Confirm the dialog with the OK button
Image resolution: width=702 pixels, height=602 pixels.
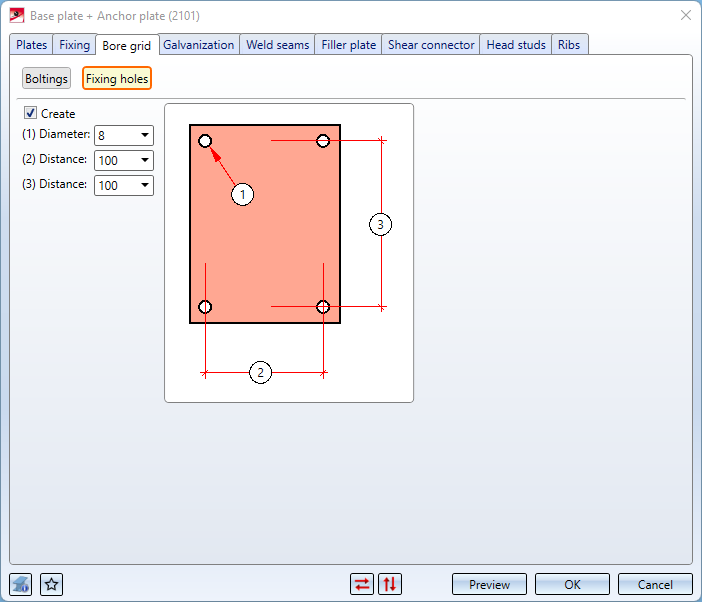pyautogui.click(x=572, y=584)
